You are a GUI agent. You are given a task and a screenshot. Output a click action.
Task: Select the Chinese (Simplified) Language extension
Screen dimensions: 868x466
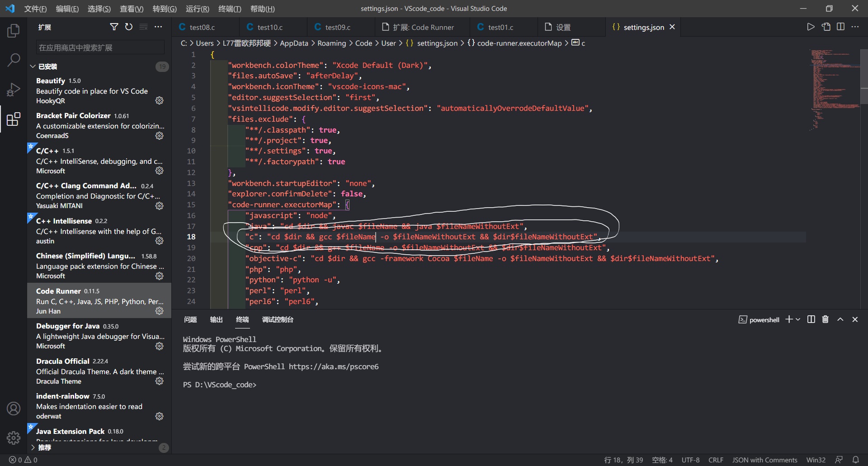click(99, 266)
